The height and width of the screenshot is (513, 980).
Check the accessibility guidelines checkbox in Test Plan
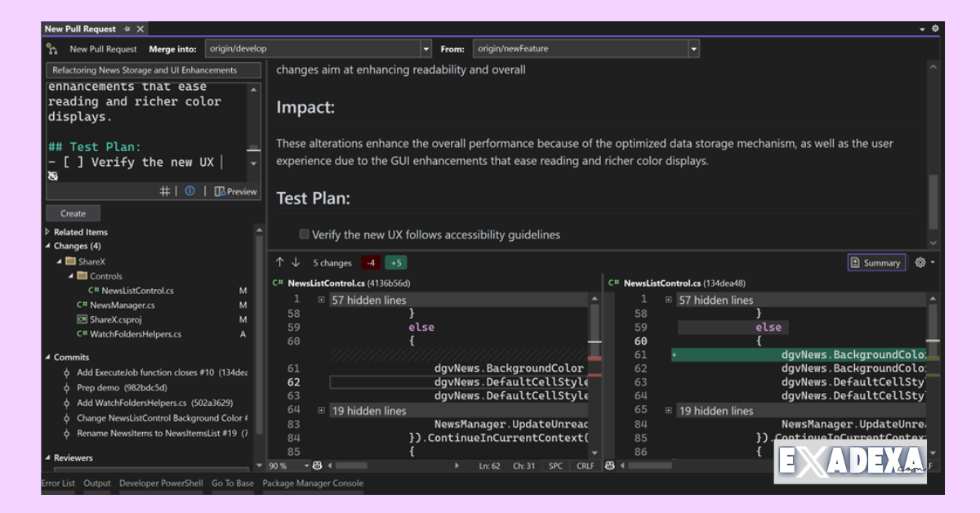[x=304, y=234]
